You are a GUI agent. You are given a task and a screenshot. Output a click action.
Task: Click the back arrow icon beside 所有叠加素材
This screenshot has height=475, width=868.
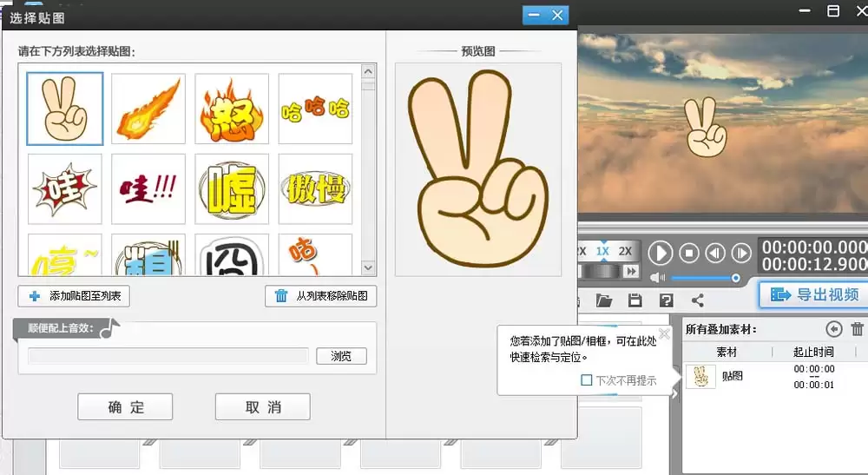pos(833,329)
